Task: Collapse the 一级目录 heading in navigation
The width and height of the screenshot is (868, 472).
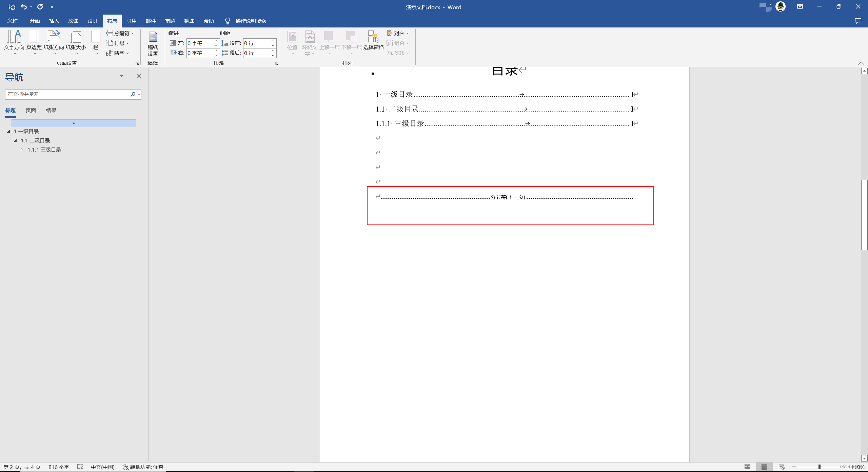Action: click(x=8, y=132)
